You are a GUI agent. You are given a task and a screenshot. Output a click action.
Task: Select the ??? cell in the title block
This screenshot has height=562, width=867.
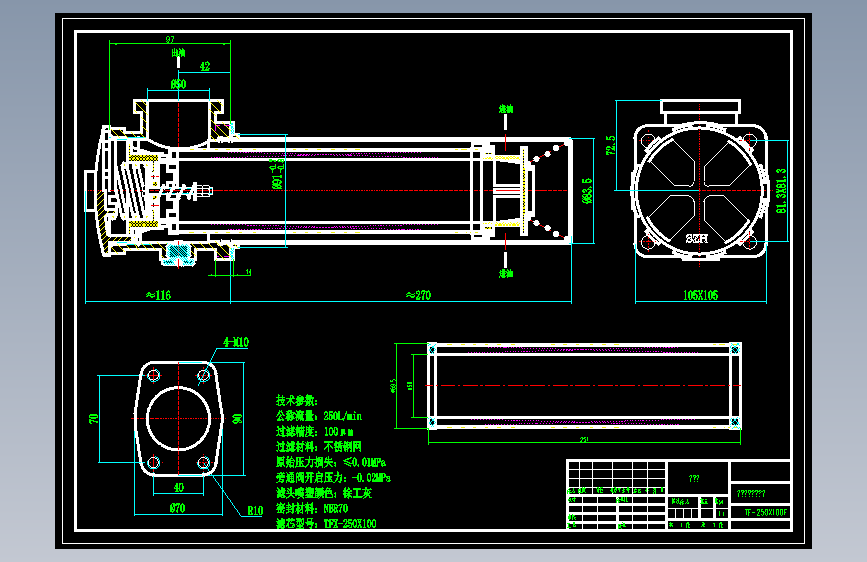click(694, 478)
